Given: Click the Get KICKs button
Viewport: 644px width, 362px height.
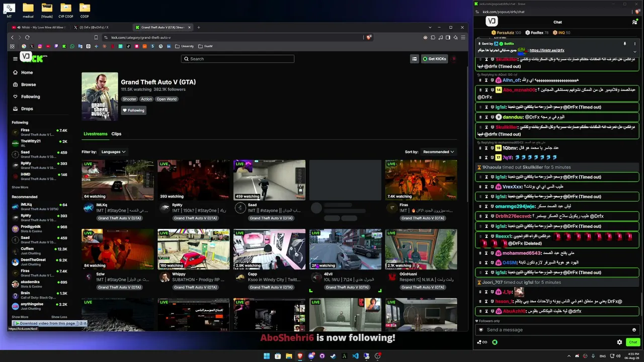Looking at the screenshot, I should 434,59.
